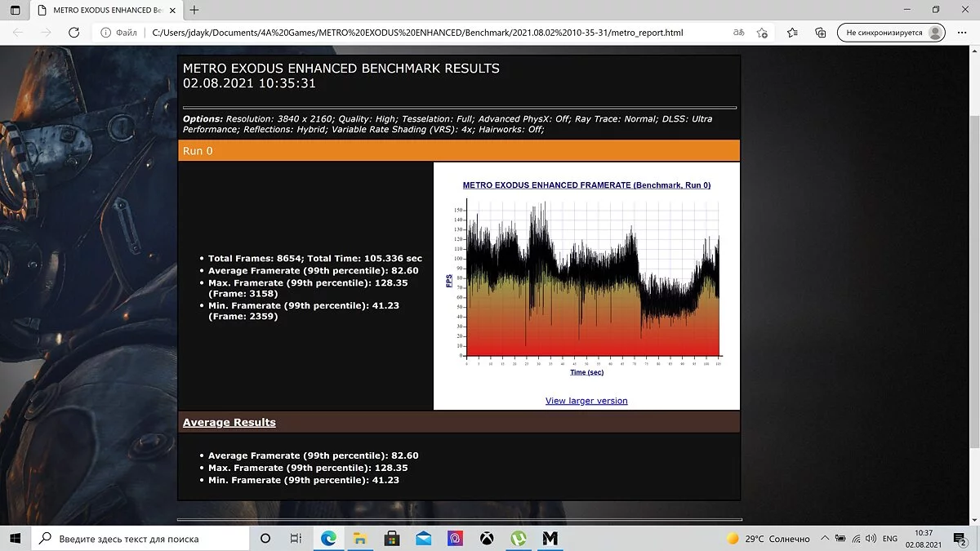Open the read aloud / translate icon
Image resolution: width=980 pixels, height=551 pixels.
click(738, 33)
